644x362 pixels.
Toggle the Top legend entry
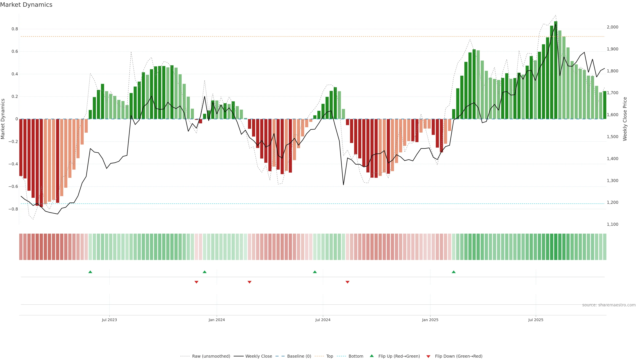pos(330,356)
